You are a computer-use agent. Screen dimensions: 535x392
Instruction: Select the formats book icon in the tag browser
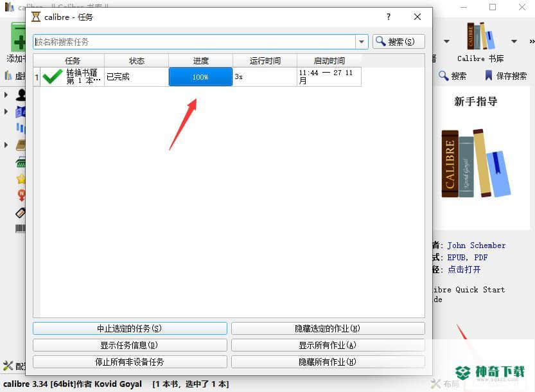click(21, 145)
